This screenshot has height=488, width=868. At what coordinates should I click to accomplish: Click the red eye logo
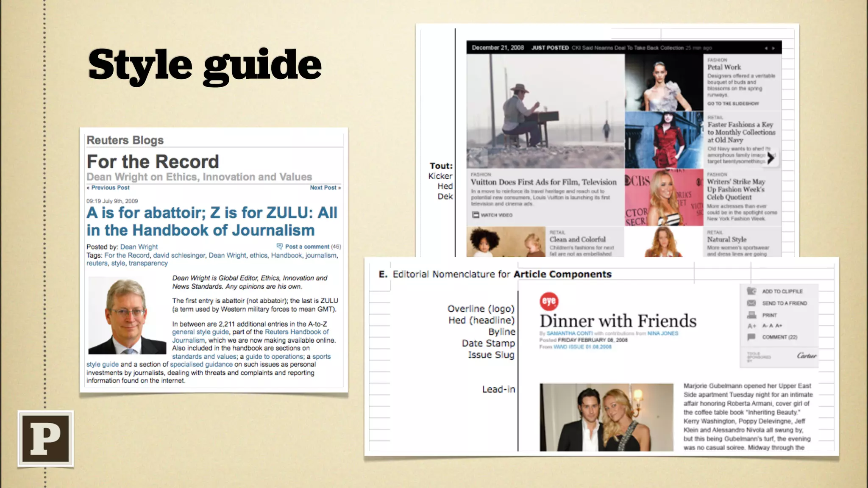(549, 301)
